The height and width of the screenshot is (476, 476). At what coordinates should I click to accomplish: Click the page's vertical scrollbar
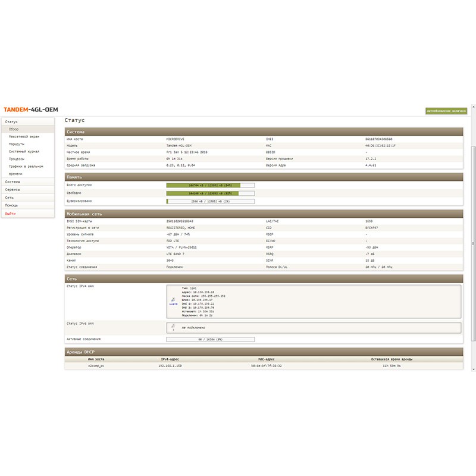coord(473,238)
